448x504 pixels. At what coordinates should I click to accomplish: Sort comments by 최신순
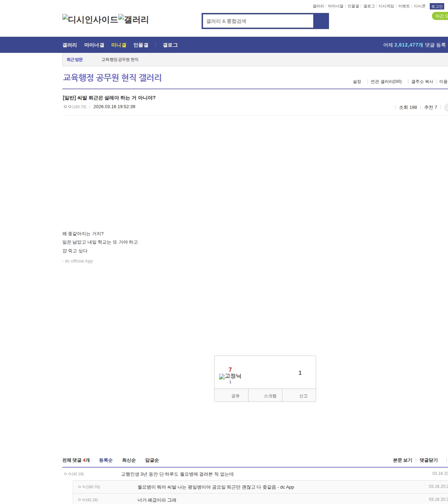tap(129, 460)
